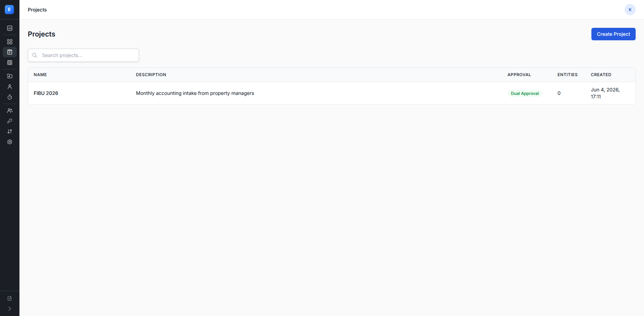Click the Dual Approval badge
The height and width of the screenshot is (316, 644).
tap(525, 94)
